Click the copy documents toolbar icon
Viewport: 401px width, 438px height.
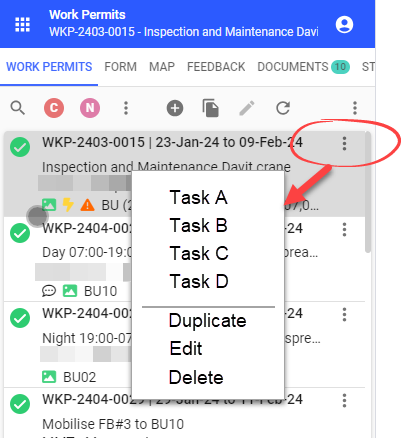(x=211, y=108)
